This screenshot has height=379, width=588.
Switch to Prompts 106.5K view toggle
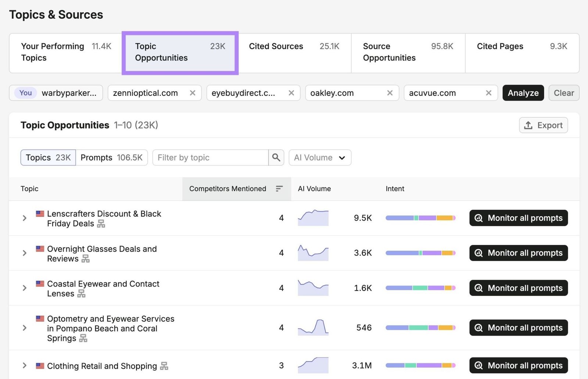click(111, 158)
